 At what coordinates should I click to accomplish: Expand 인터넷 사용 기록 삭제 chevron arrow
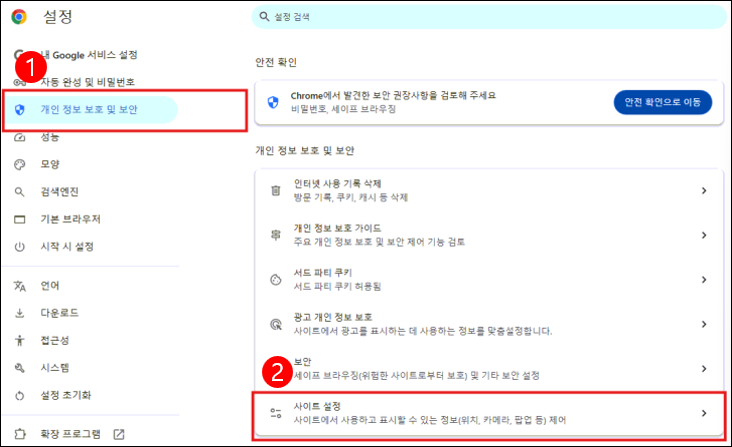pyautogui.click(x=704, y=190)
